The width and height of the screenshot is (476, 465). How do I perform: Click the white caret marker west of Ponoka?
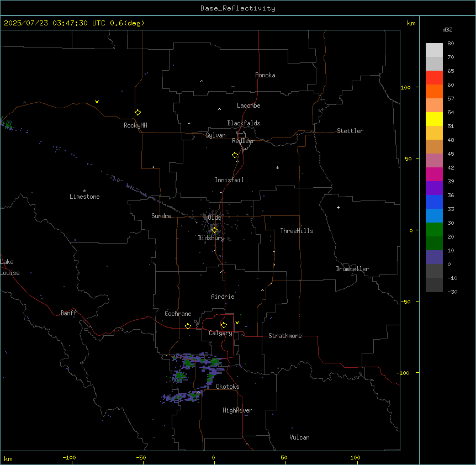[x=202, y=81]
